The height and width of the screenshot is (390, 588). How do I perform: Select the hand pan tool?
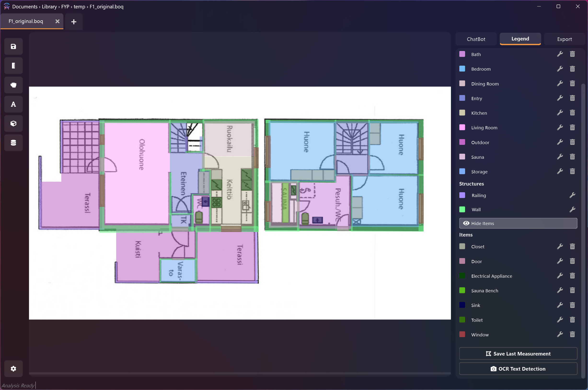click(x=13, y=85)
